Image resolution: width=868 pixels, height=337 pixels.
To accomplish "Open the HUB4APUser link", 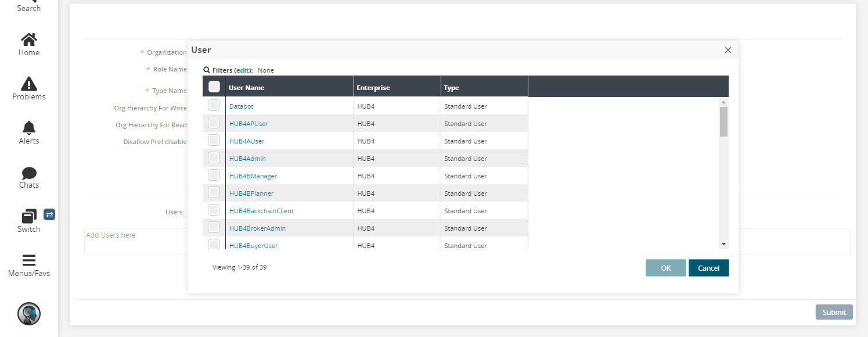I will [248, 124].
